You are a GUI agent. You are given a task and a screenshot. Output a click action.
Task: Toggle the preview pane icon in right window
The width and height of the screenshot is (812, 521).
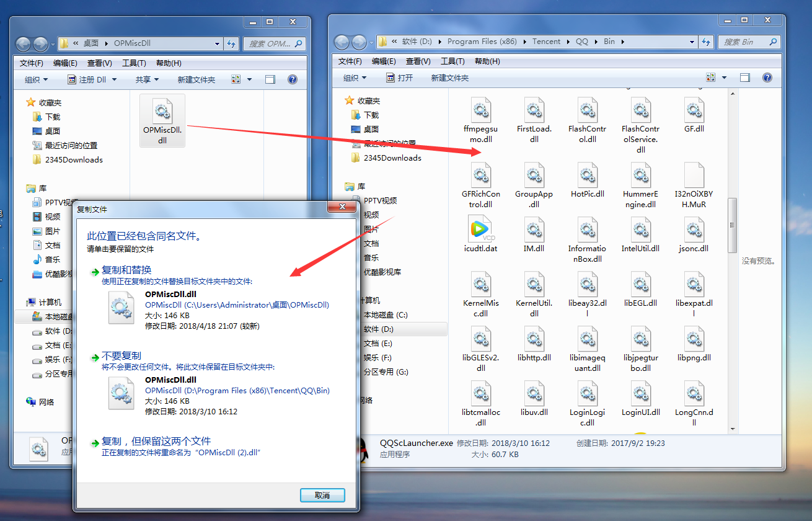click(745, 78)
